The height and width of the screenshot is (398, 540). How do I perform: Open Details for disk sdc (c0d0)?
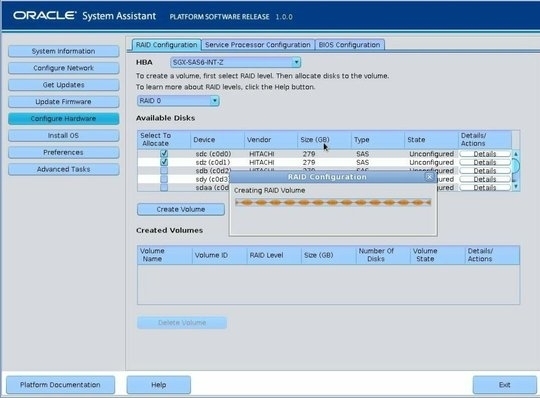(x=485, y=154)
